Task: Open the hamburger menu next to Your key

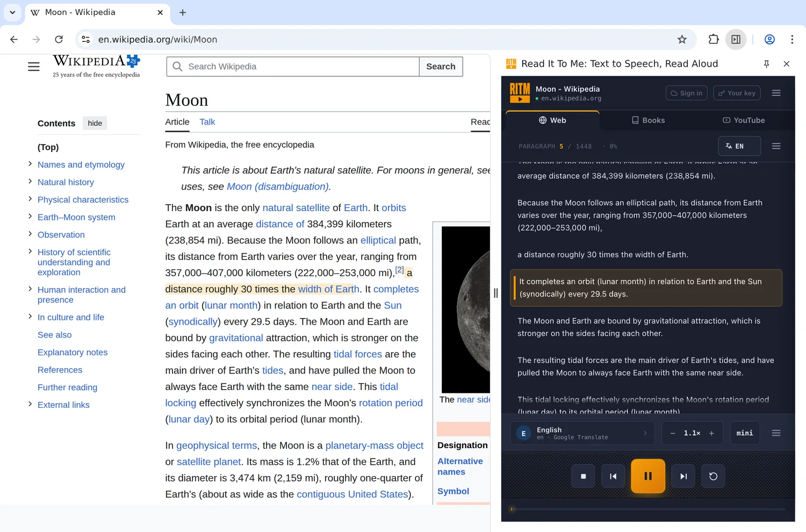Action: pyautogui.click(x=776, y=93)
